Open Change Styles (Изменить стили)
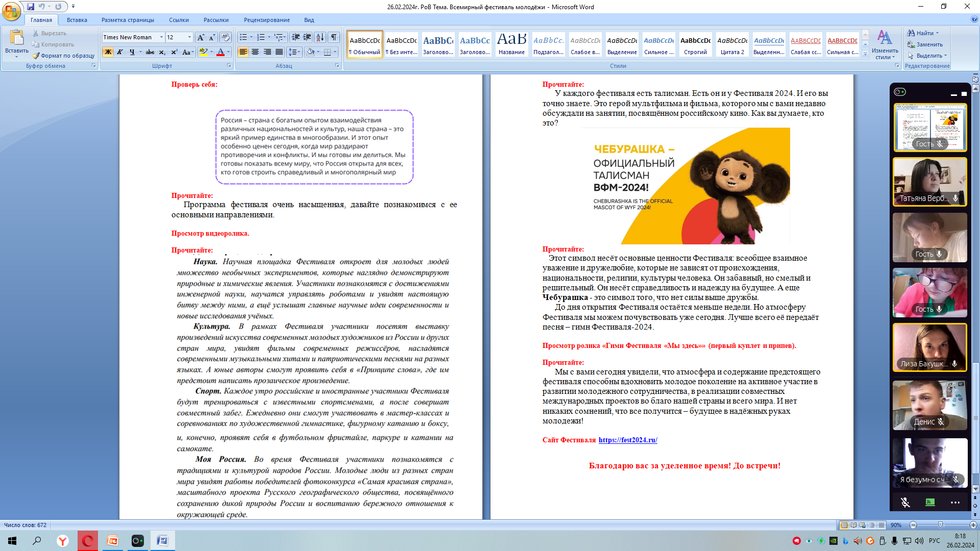The height and width of the screenshot is (551, 980). 885,45
